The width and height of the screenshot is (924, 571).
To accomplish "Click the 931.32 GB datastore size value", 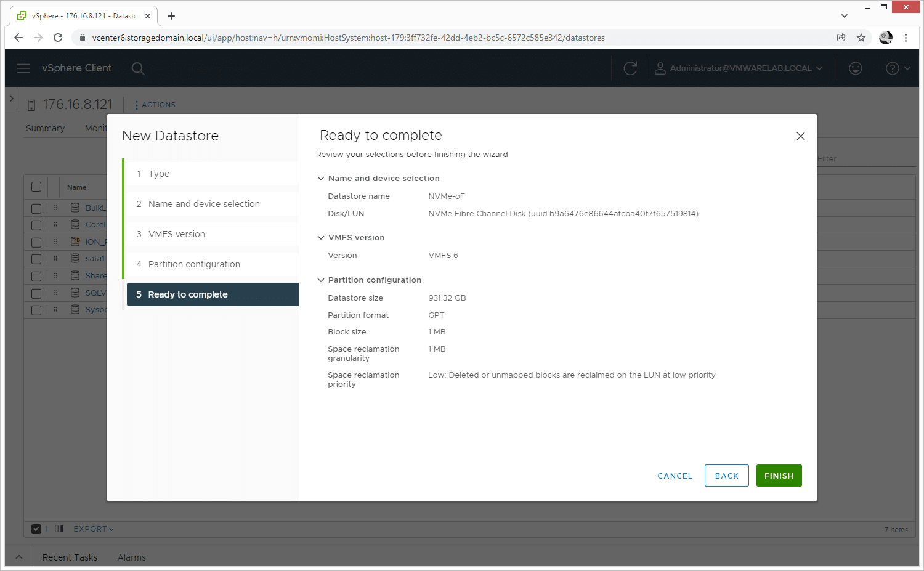I will [x=447, y=298].
